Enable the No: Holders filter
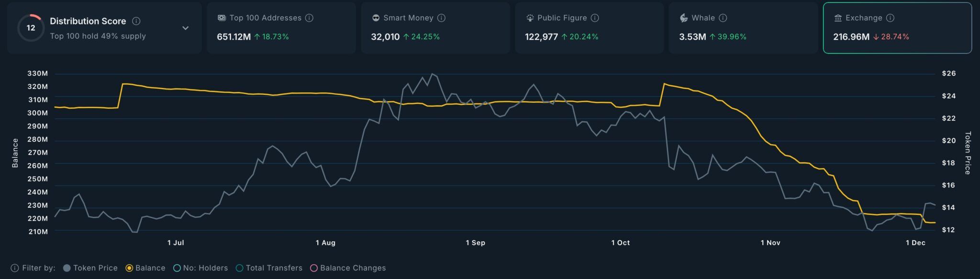This screenshot has width=980, height=279. click(x=200, y=268)
